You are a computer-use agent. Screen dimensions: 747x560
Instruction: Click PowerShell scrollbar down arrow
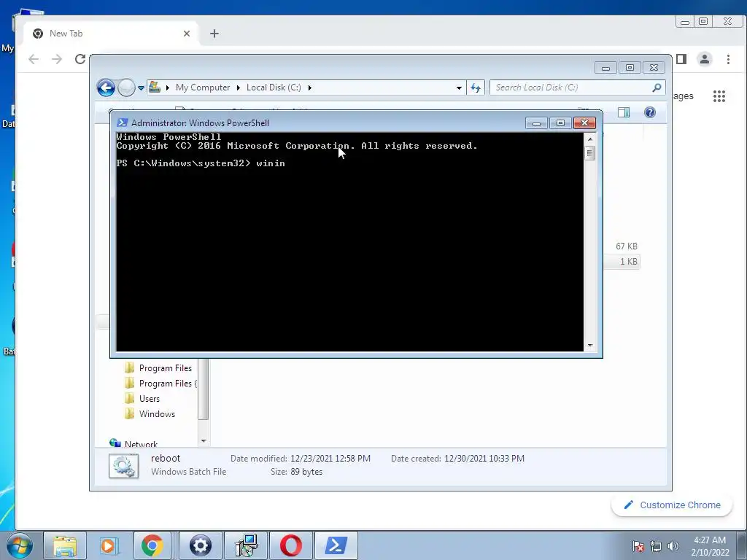589,345
